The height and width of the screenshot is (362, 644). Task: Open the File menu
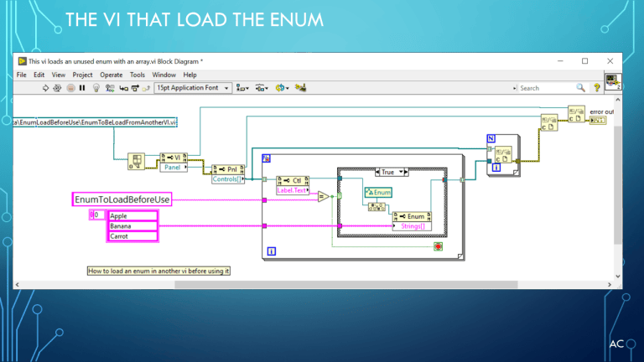coord(21,75)
